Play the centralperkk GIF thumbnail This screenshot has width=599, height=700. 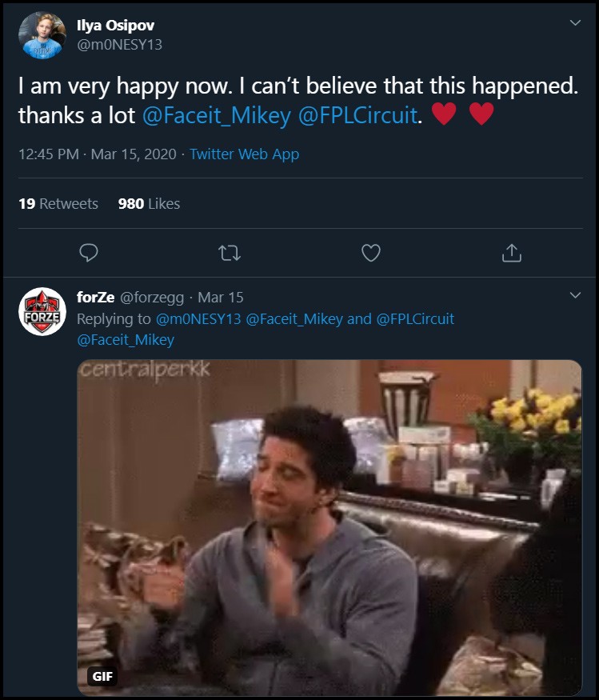[329, 528]
